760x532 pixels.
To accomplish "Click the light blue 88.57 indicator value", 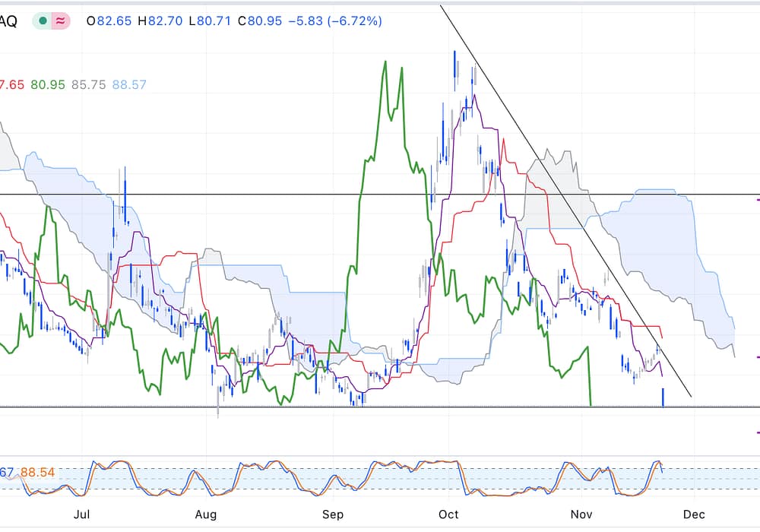I will coord(129,85).
